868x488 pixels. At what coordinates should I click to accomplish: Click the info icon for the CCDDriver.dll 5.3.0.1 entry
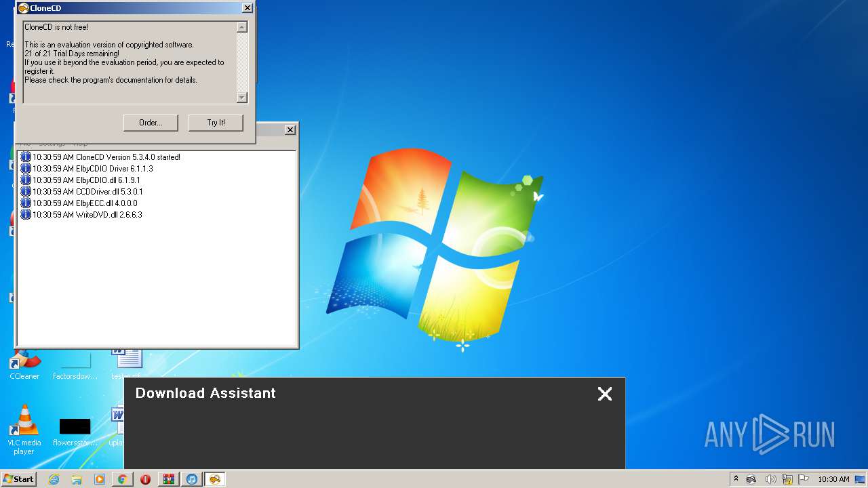click(x=26, y=191)
